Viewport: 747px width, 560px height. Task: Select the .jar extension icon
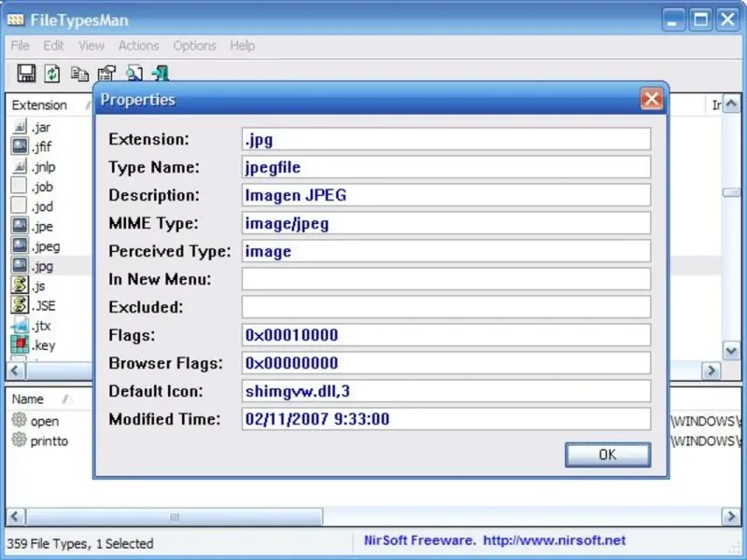click(x=20, y=127)
